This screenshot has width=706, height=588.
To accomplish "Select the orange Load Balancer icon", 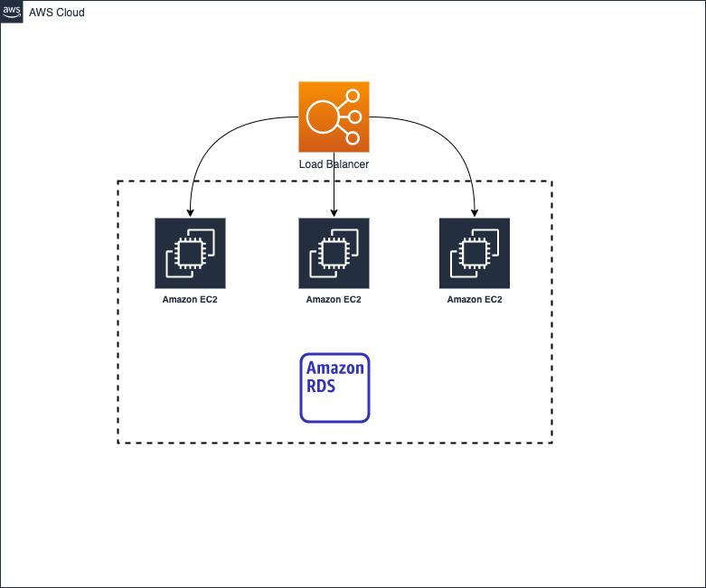I will pyautogui.click(x=334, y=117).
